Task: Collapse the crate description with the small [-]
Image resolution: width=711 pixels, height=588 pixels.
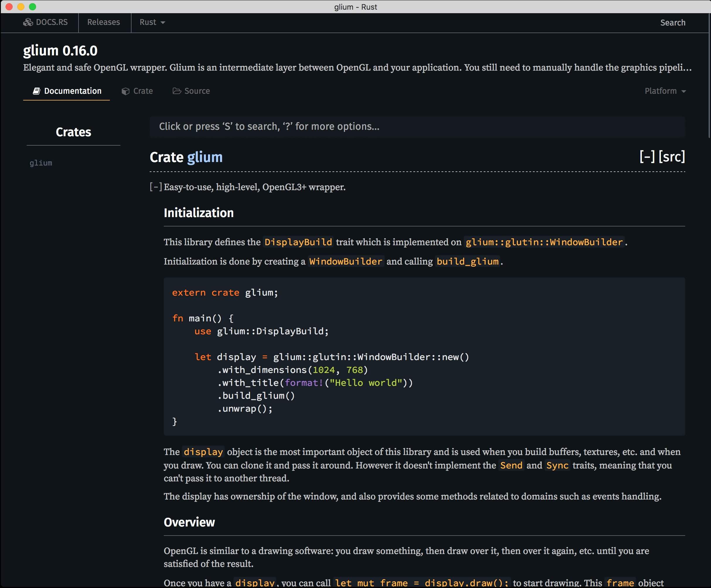Action: 156,187
